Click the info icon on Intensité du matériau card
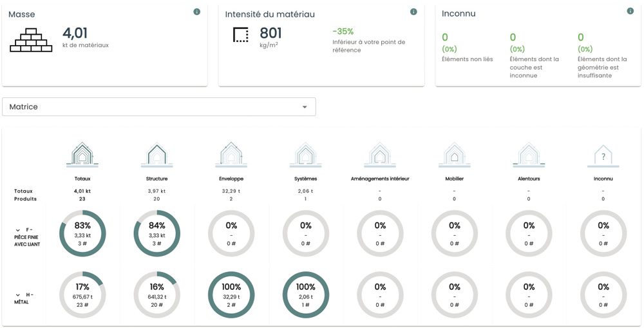644x328 pixels. point(413,12)
